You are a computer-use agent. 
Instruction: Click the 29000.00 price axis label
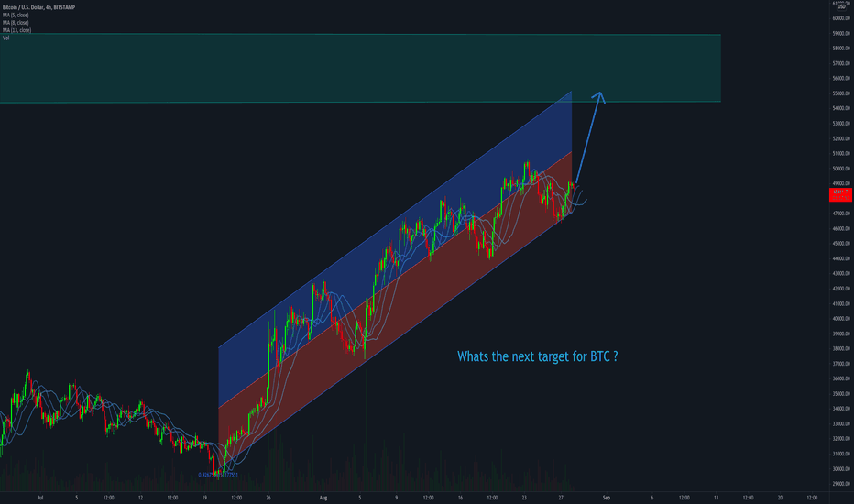[x=841, y=484]
